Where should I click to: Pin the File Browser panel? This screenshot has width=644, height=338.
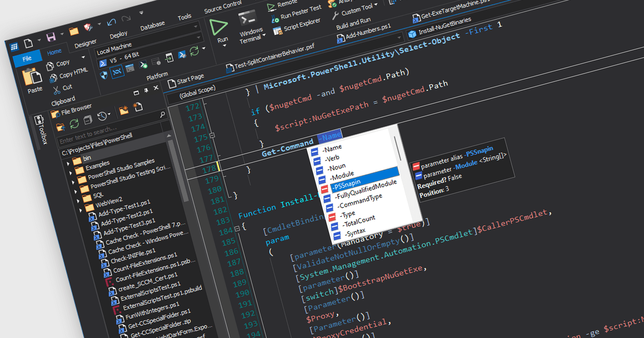145,91
